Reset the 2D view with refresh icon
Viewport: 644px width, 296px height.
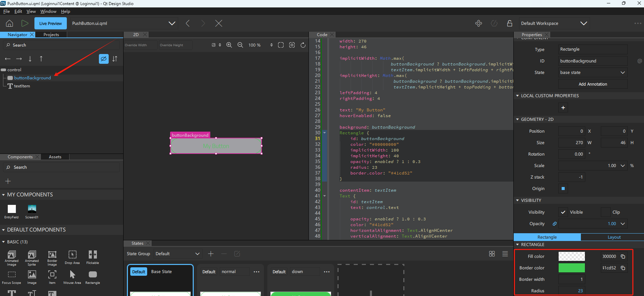coord(303,45)
